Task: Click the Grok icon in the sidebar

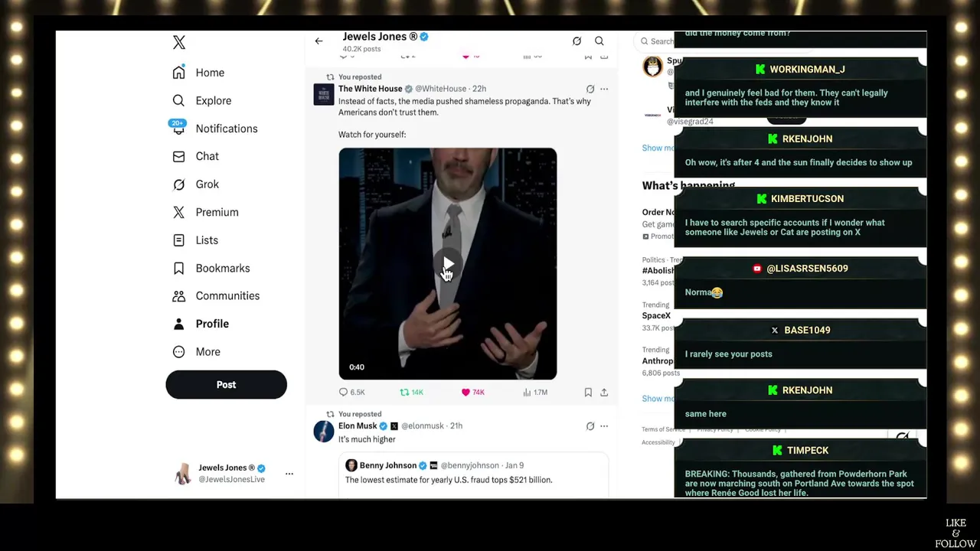Action: pos(178,184)
